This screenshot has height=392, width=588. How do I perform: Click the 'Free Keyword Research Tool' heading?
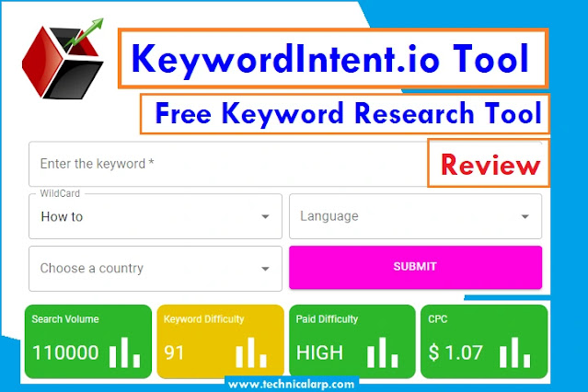click(349, 114)
